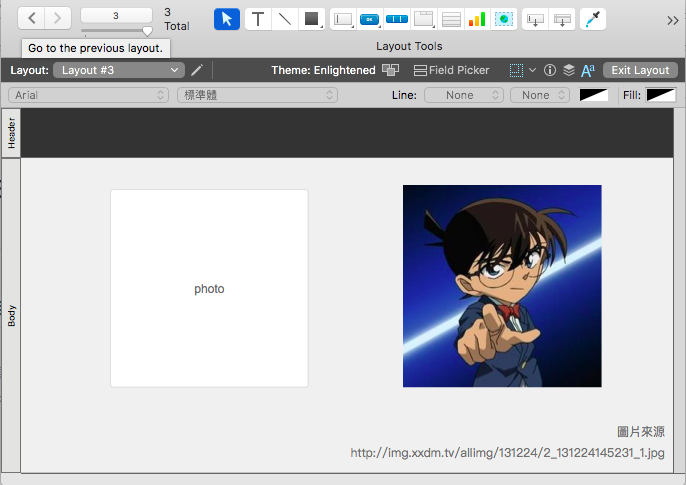
Task: Expand the toolbar overflow chevrons
Action: (x=673, y=20)
